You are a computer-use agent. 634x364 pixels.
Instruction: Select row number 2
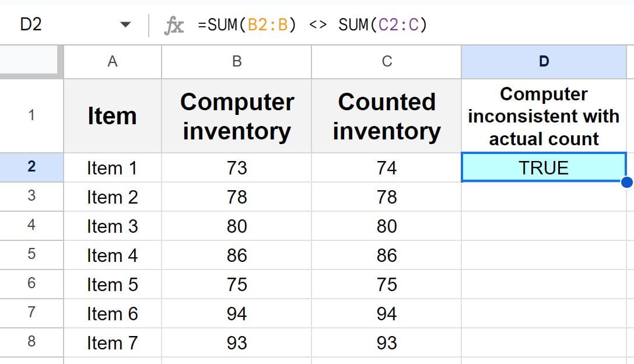(x=32, y=167)
